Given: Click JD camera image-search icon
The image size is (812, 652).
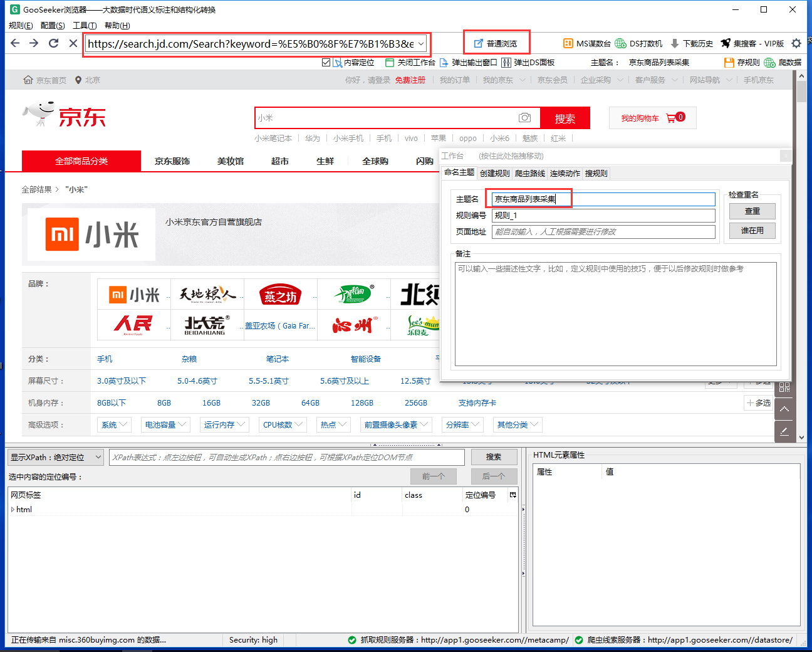Looking at the screenshot, I should click(x=525, y=117).
